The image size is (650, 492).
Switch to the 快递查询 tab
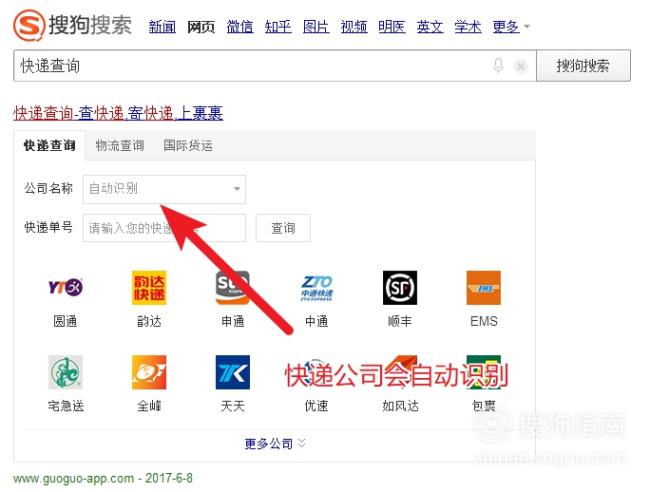point(50,145)
